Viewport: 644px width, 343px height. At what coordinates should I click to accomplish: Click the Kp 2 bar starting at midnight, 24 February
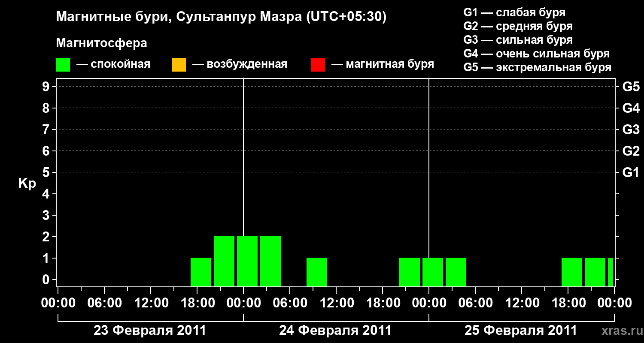247,261
